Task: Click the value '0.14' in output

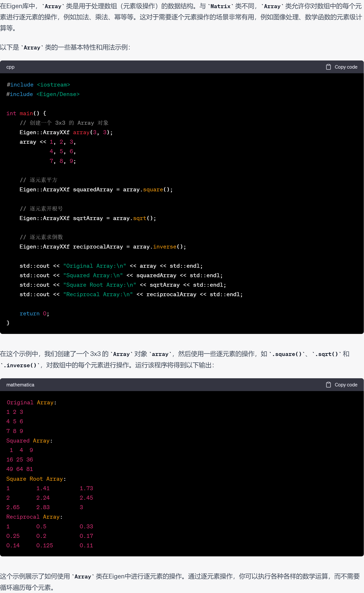Action: click(x=13, y=545)
